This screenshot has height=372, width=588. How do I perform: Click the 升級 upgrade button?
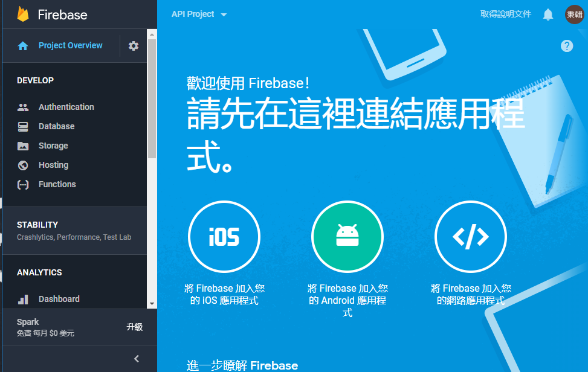click(x=134, y=327)
